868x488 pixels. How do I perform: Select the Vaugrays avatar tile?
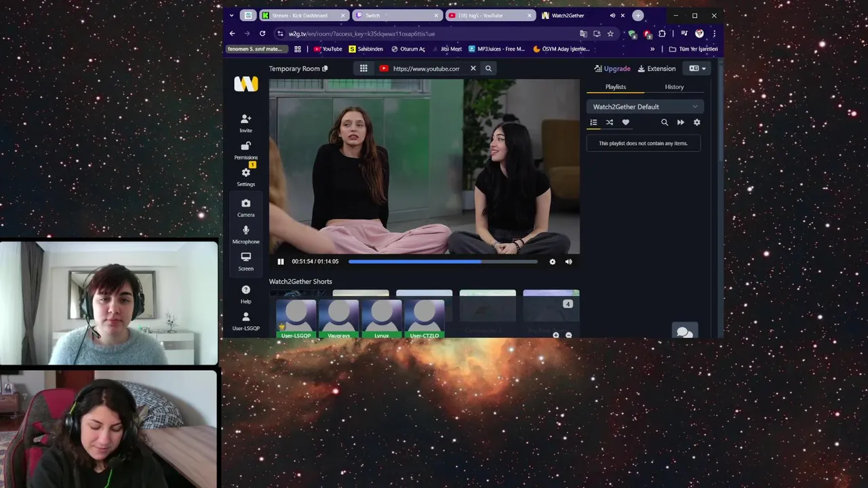(x=338, y=319)
